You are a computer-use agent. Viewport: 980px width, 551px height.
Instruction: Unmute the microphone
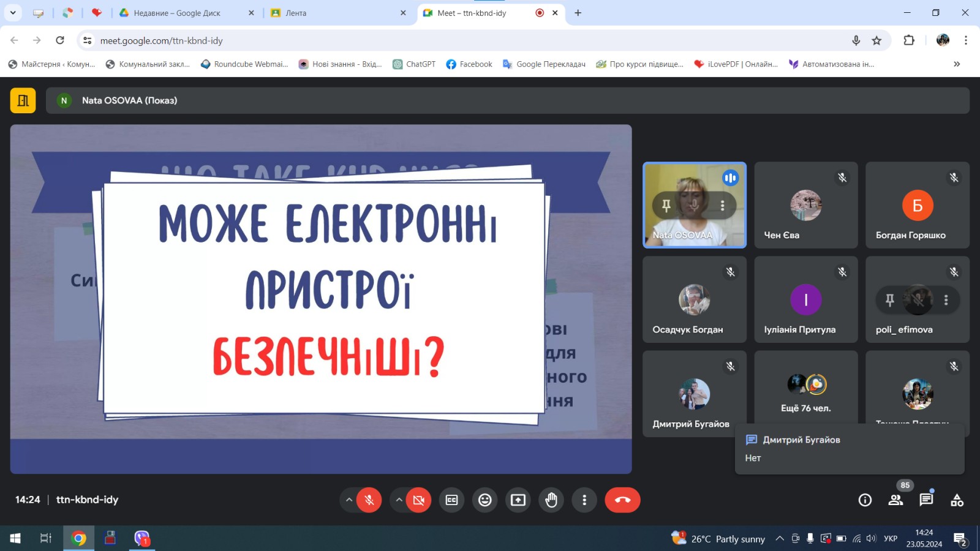(369, 500)
